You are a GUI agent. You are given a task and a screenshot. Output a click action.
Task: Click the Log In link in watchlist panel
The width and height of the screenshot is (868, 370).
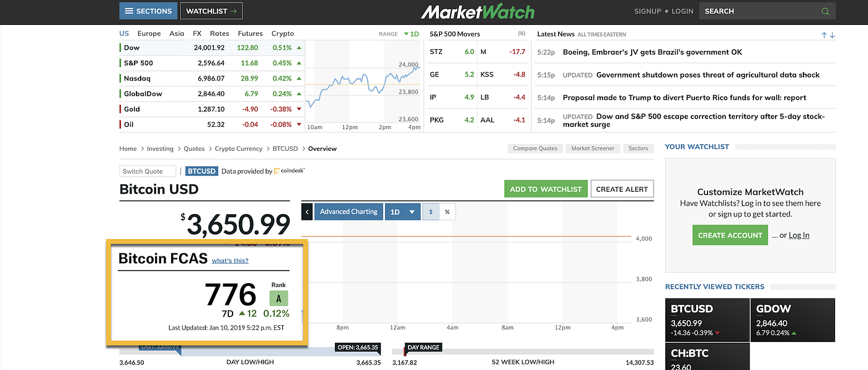point(799,235)
